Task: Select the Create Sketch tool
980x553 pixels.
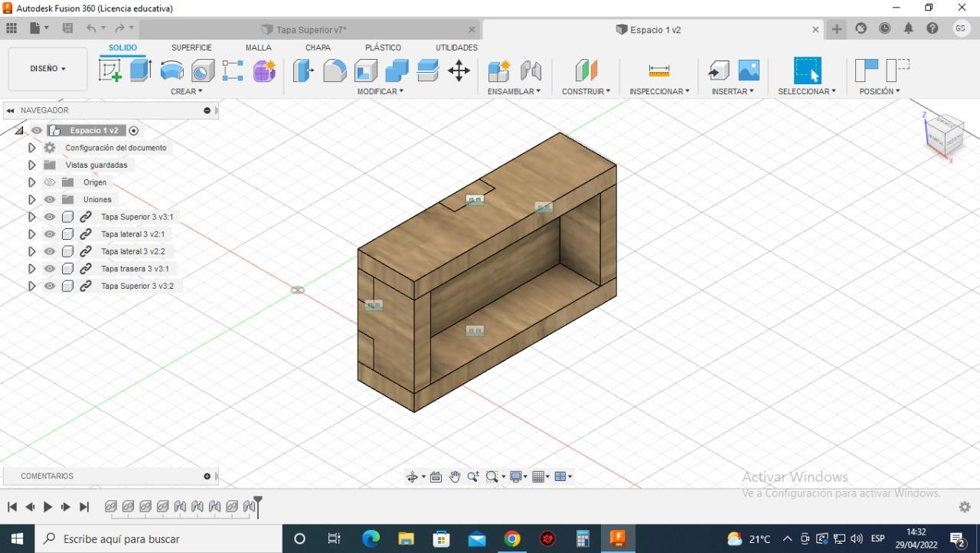Action: 110,70
